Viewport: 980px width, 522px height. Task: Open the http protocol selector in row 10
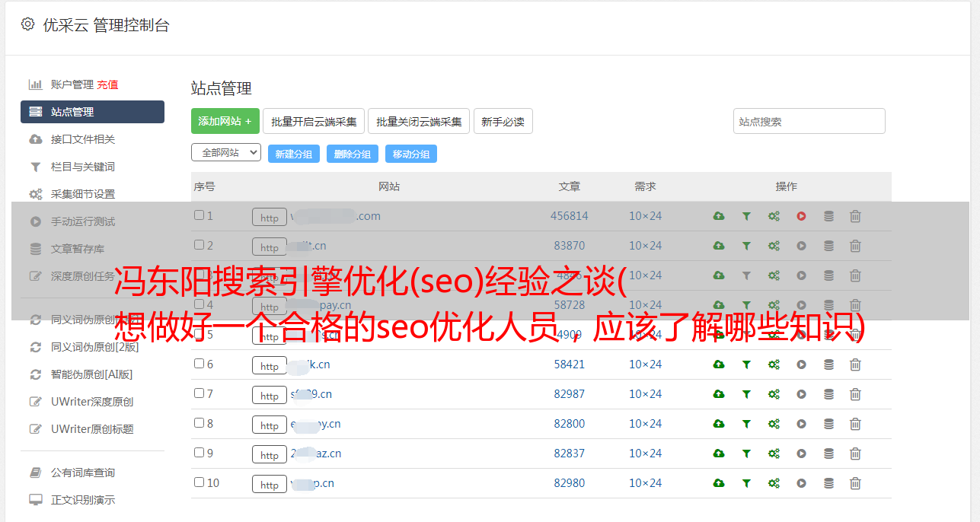tap(270, 484)
